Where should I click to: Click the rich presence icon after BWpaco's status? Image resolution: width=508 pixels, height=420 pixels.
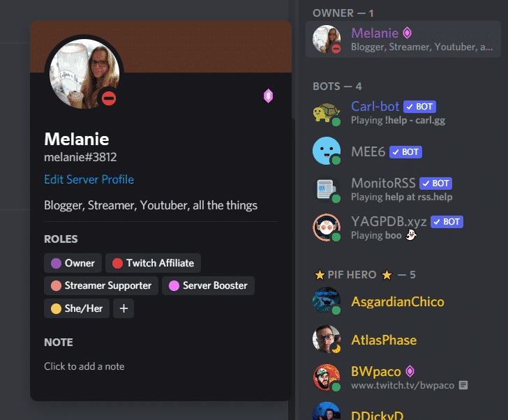[463, 385]
